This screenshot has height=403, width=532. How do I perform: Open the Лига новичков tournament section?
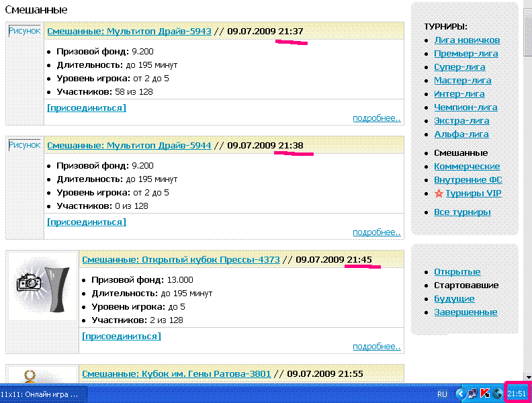point(467,40)
